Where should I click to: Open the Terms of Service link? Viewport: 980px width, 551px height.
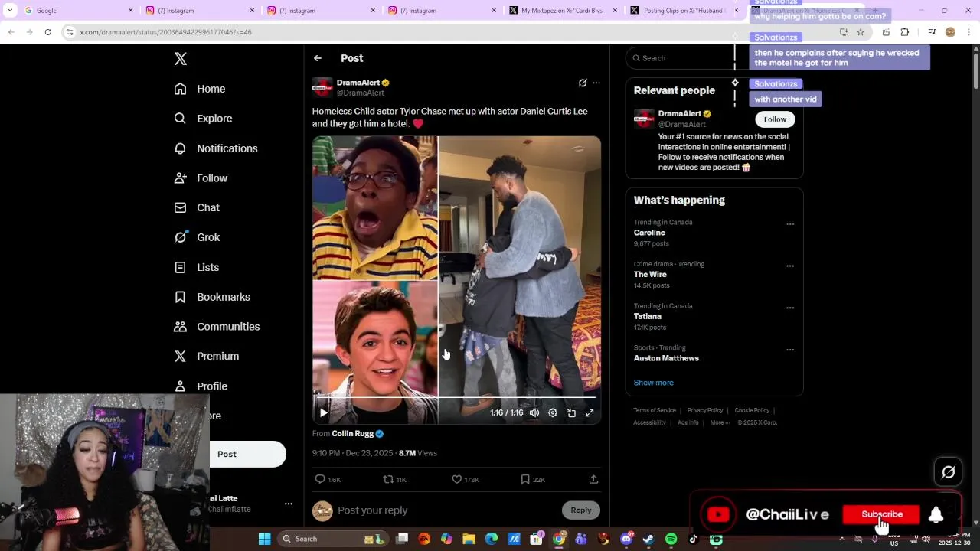pos(655,410)
